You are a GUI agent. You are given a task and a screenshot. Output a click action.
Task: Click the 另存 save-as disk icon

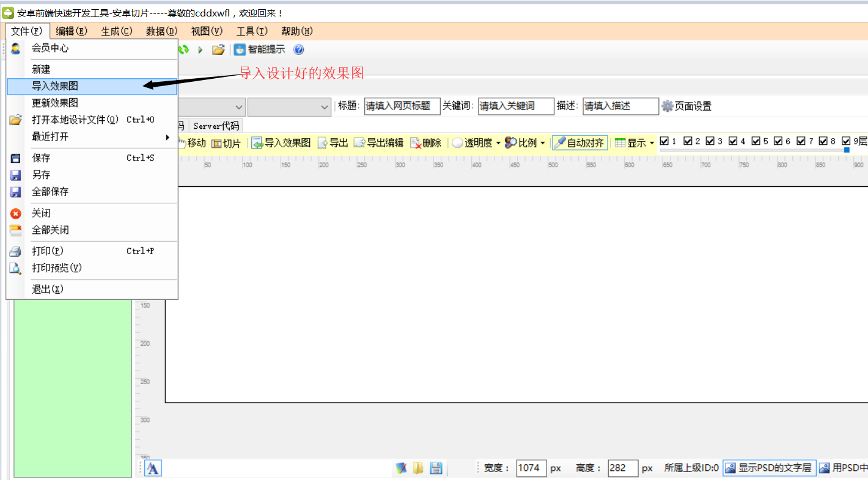click(x=16, y=175)
